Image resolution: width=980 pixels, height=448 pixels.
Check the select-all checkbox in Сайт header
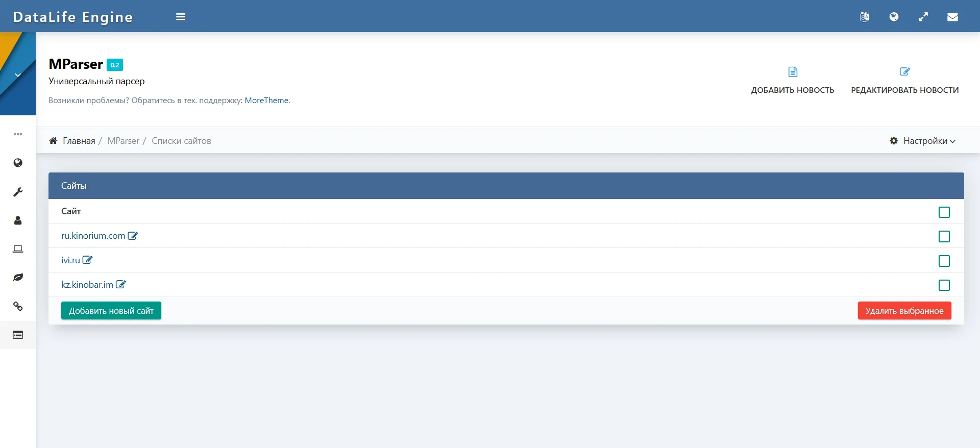tap(944, 212)
